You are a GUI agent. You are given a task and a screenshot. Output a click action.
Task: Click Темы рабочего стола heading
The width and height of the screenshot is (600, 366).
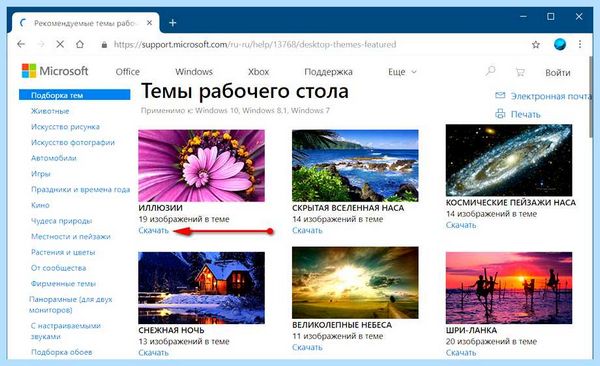pyautogui.click(x=245, y=91)
